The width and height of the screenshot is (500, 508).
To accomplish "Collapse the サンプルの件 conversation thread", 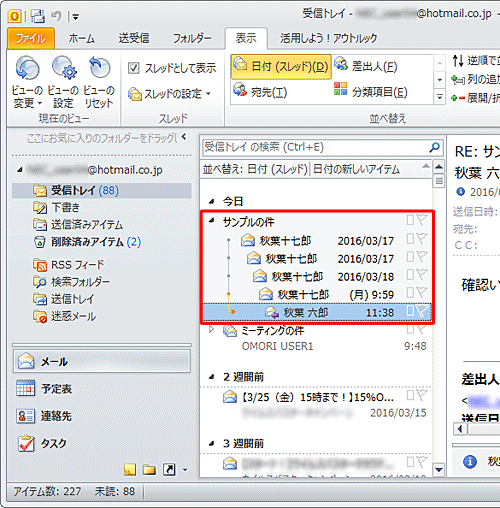I will (x=211, y=220).
